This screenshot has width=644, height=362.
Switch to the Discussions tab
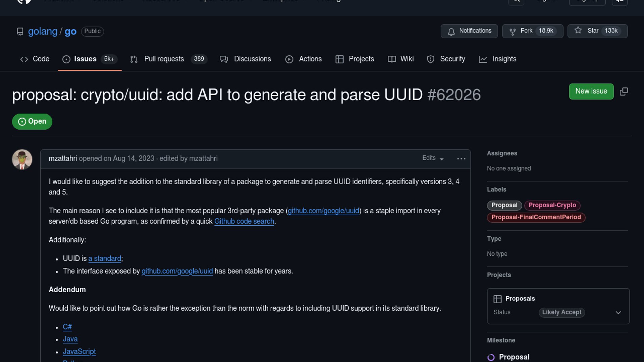pos(252,59)
